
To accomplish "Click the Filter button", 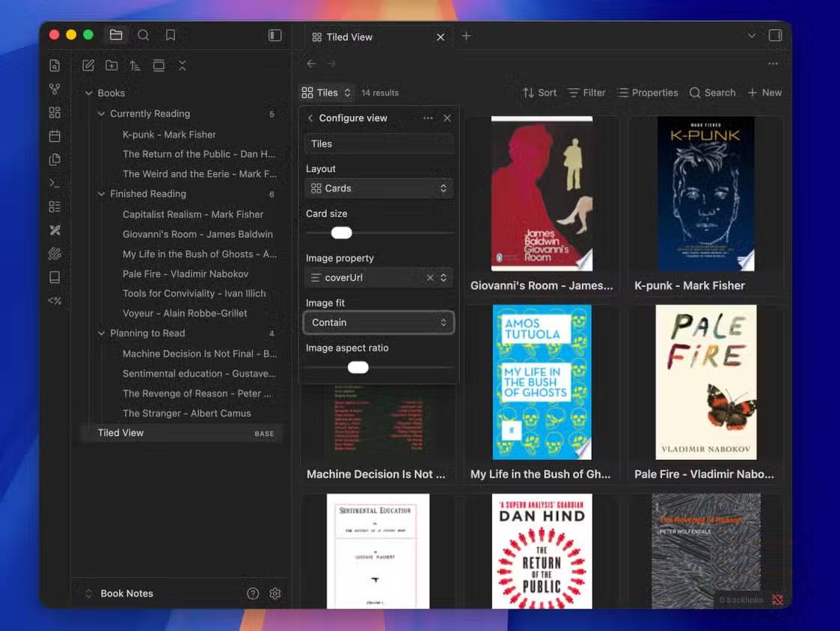I will click(x=586, y=93).
